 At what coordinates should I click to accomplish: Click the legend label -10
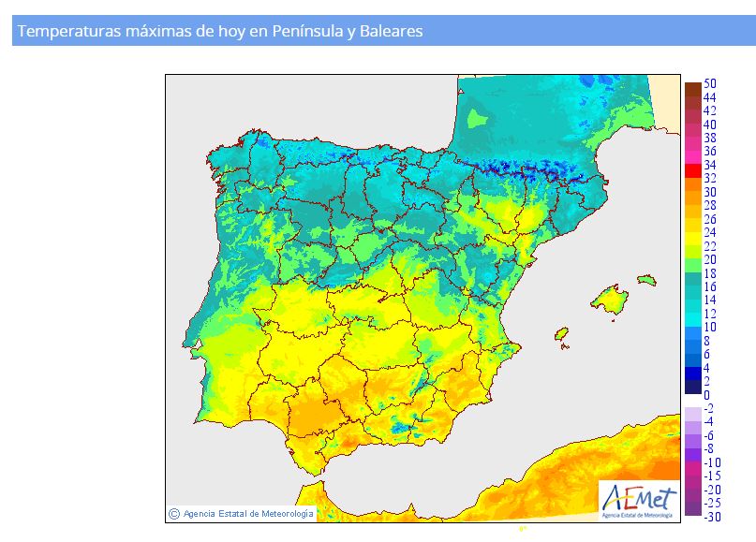point(712,462)
